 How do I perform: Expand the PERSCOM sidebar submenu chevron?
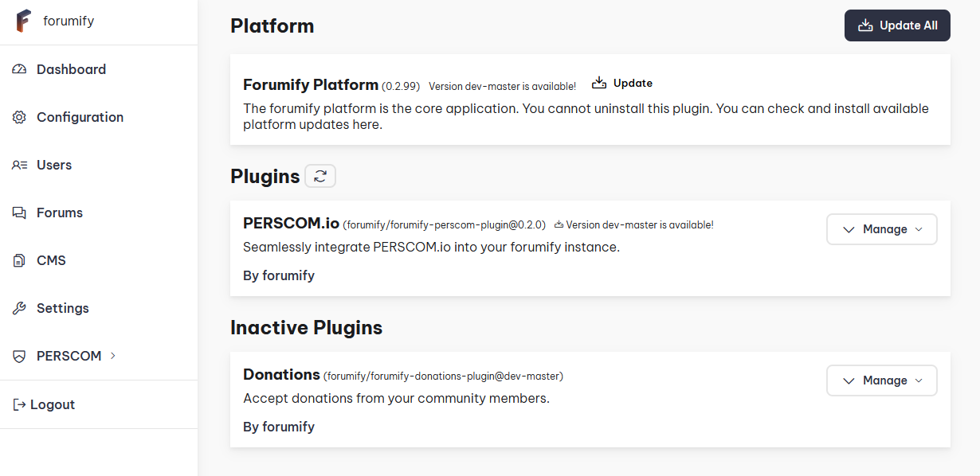tap(112, 356)
